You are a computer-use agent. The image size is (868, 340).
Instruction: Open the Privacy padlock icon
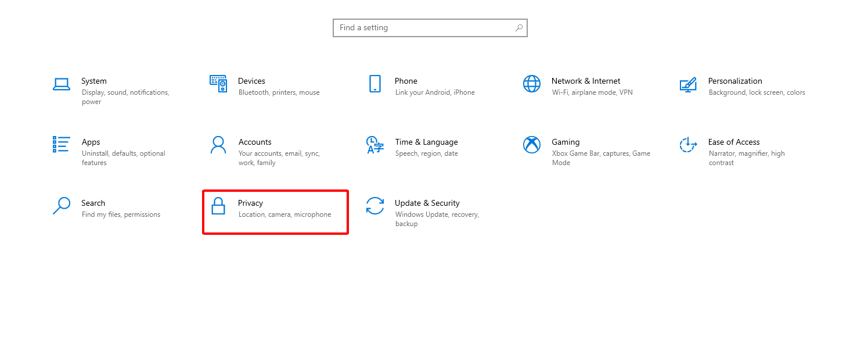point(218,206)
